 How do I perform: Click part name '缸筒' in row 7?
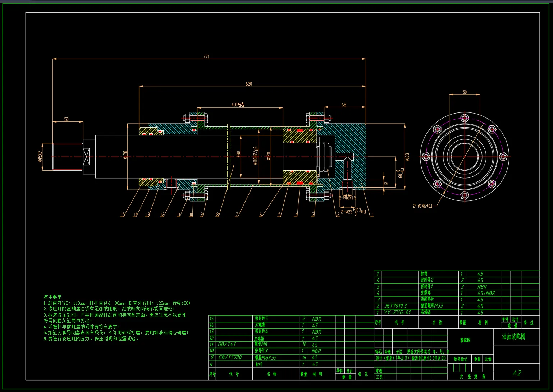click(x=424, y=273)
